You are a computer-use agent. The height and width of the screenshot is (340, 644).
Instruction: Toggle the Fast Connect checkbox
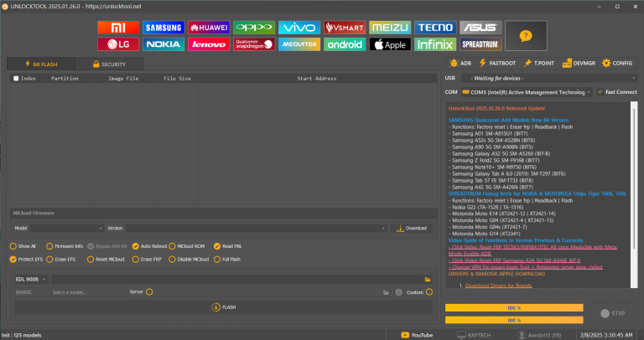pyautogui.click(x=600, y=92)
